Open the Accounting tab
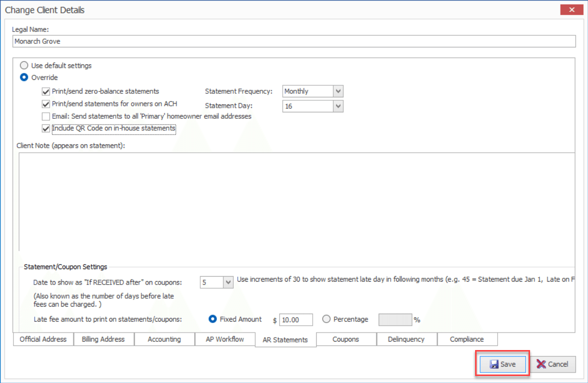588x383 pixels. click(164, 339)
